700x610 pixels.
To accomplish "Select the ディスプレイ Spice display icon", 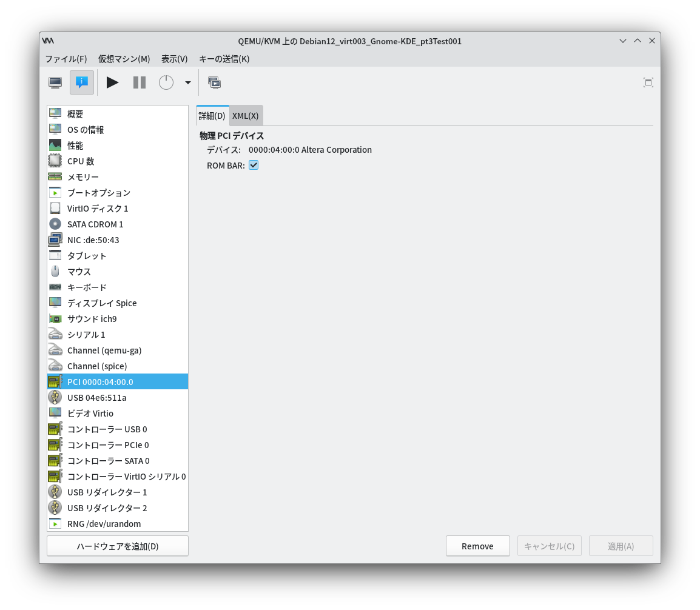I will [x=55, y=303].
